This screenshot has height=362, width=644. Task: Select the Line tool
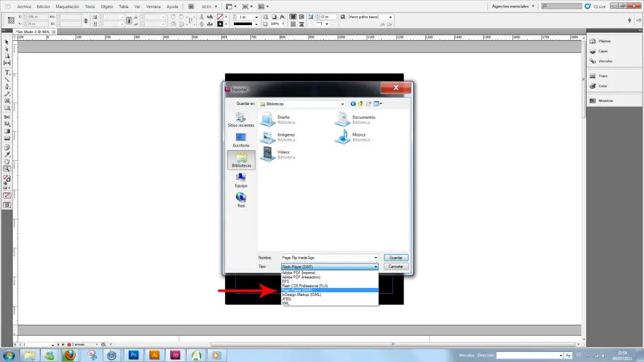click(x=6, y=79)
